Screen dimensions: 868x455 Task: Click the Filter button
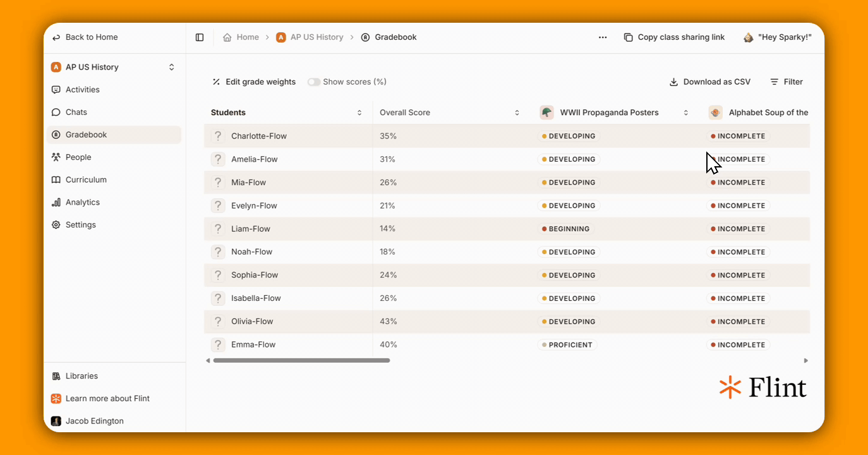787,82
